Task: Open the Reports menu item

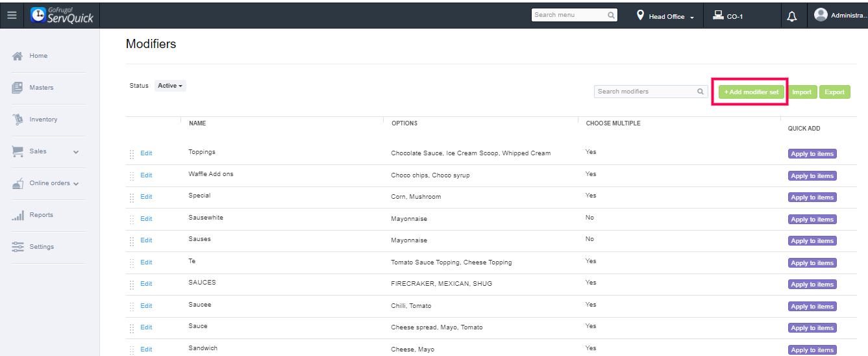Action: coord(42,215)
